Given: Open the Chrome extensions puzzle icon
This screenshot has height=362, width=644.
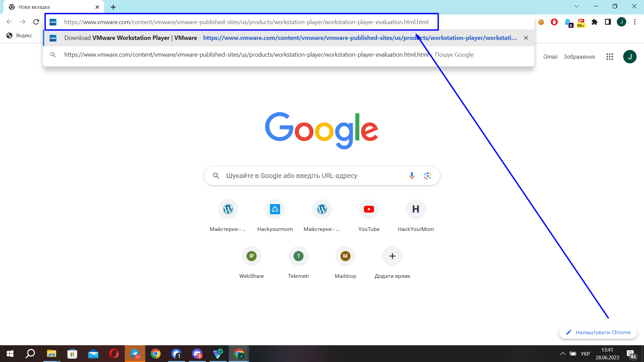Looking at the screenshot, I should tap(594, 22).
